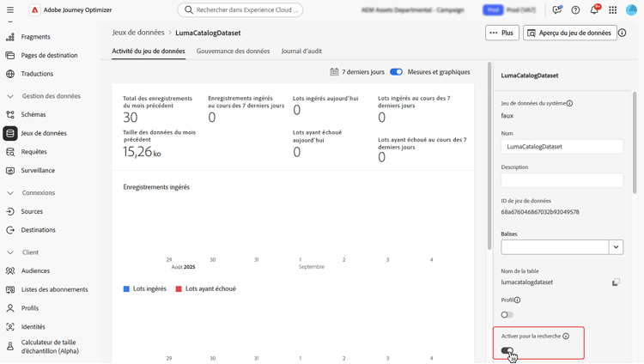Click the Balises text input

point(555,247)
